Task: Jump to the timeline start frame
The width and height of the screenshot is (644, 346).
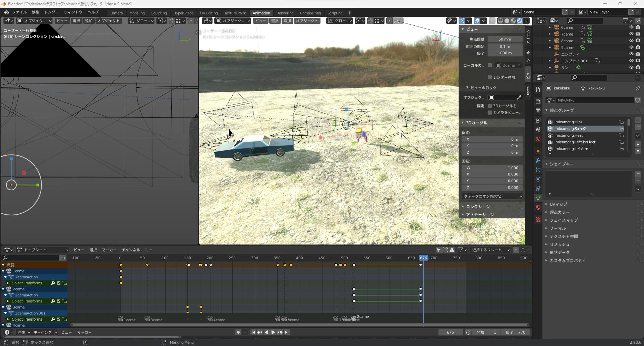Action: [253, 332]
